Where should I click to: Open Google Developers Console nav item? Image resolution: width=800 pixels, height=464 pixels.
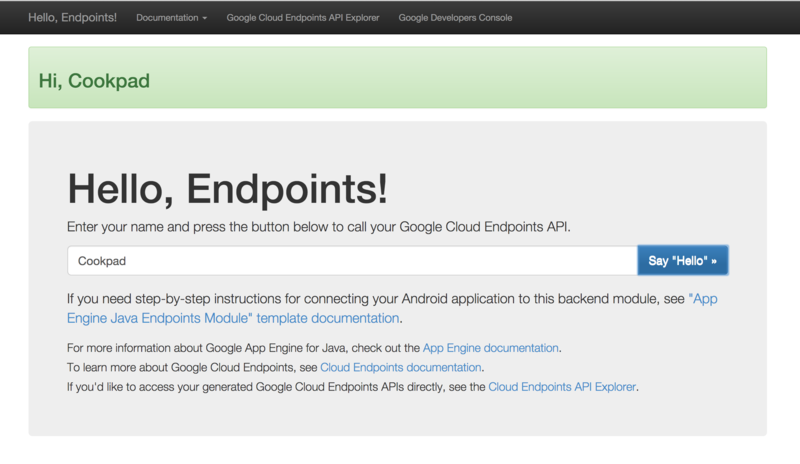click(x=455, y=18)
